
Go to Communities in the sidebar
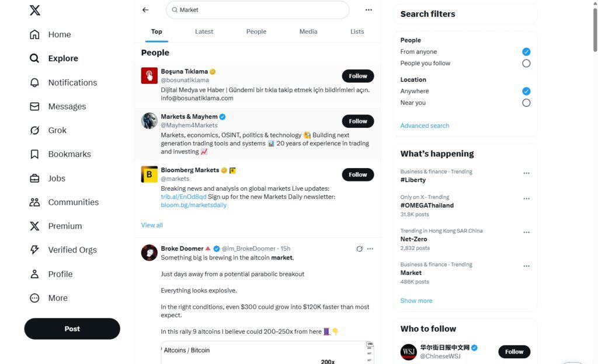64,202
